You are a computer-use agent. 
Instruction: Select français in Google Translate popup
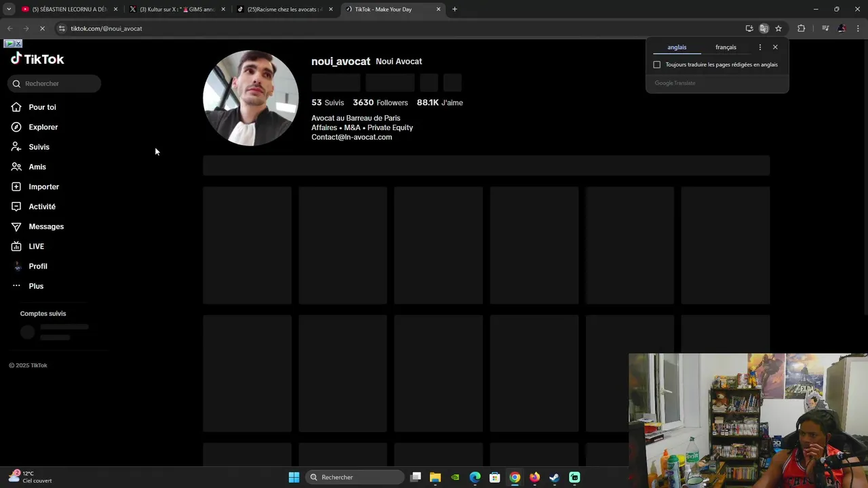tap(726, 47)
